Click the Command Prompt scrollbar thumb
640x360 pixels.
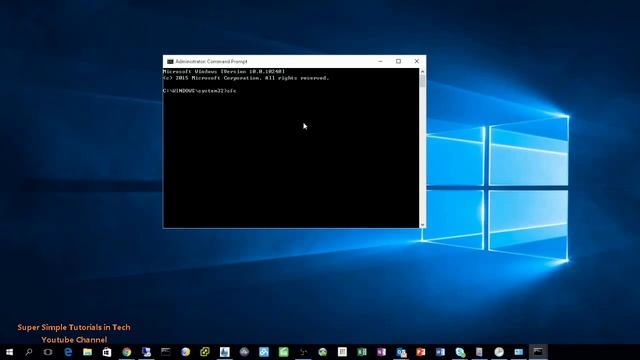pos(422,81)
